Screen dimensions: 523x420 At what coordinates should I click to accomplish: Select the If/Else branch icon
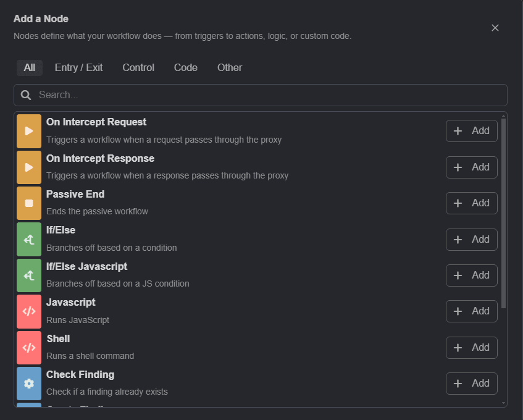(x=29, y=239)
